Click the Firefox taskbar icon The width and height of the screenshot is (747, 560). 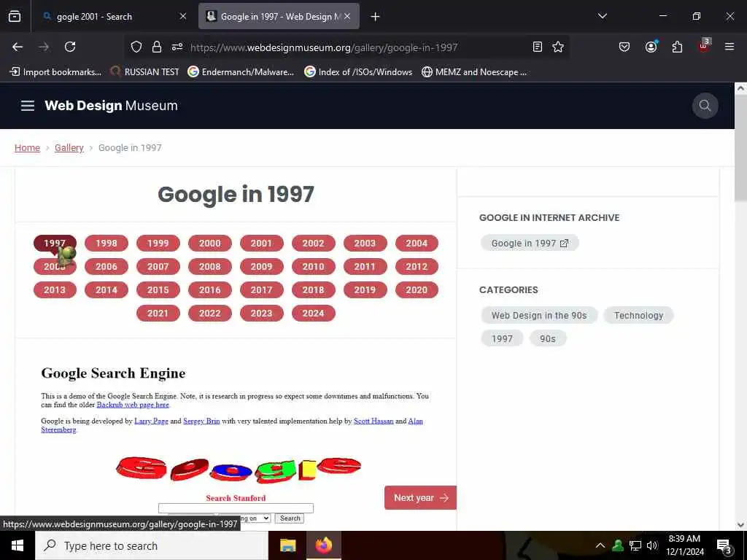click(x=323, y=545)
